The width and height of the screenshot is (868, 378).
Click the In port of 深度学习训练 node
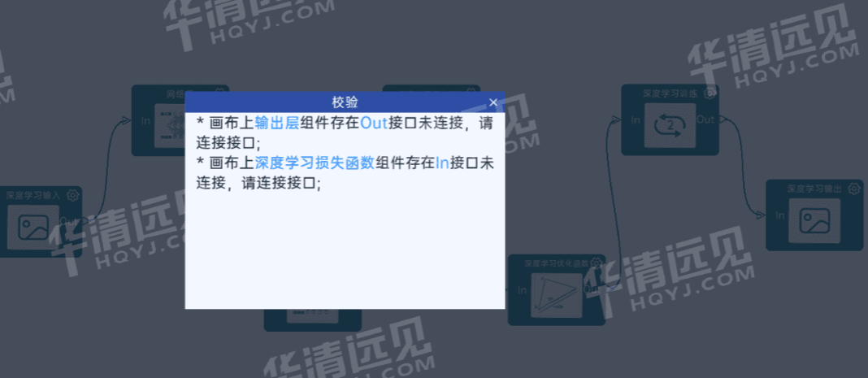pos(636,120)
